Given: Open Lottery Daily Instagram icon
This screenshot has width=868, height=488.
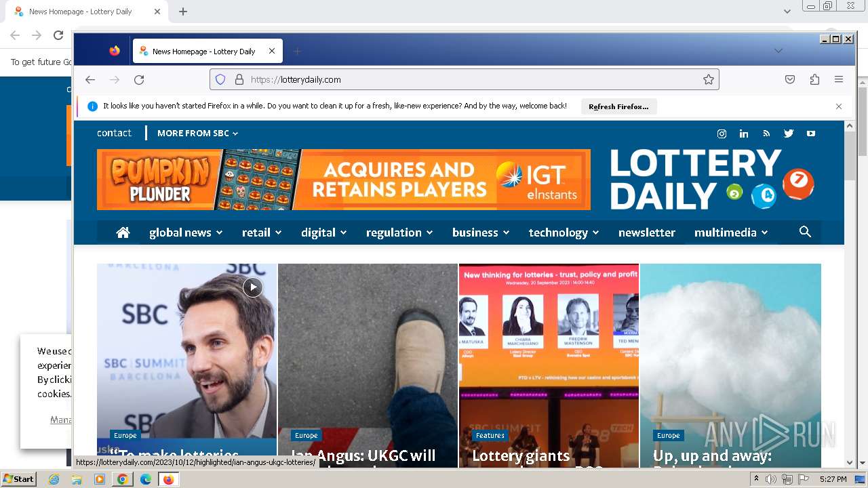Looking at the screenshot, I should (722, 134).
